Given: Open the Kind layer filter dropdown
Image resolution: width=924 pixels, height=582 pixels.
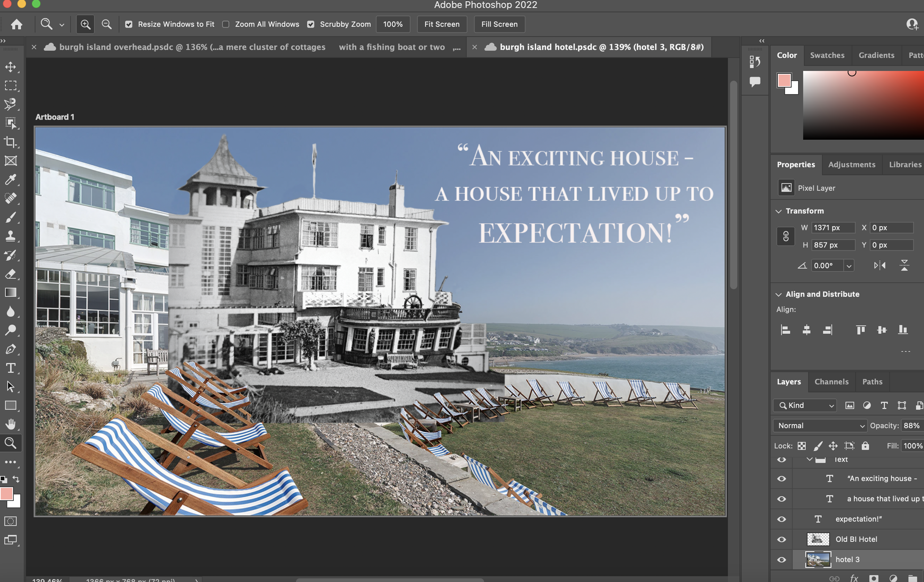Looking at the screenshot, I should pos(805,405).
